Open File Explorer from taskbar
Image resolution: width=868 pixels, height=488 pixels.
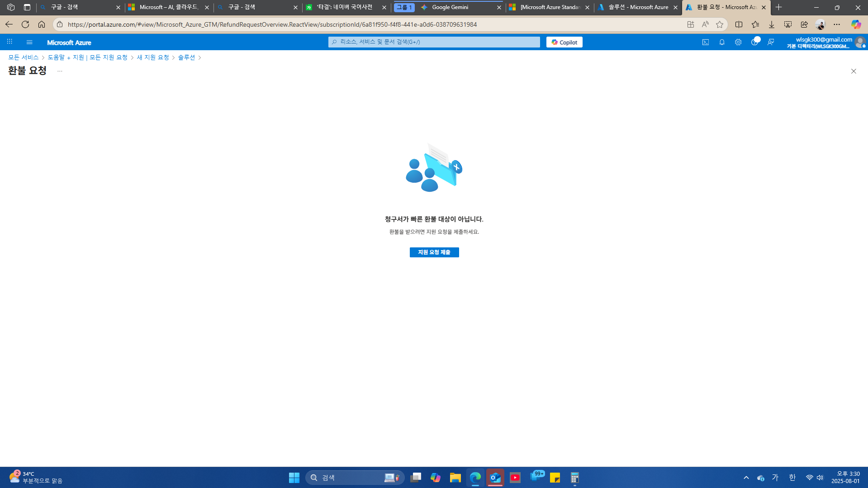click(x=455, y=478)
